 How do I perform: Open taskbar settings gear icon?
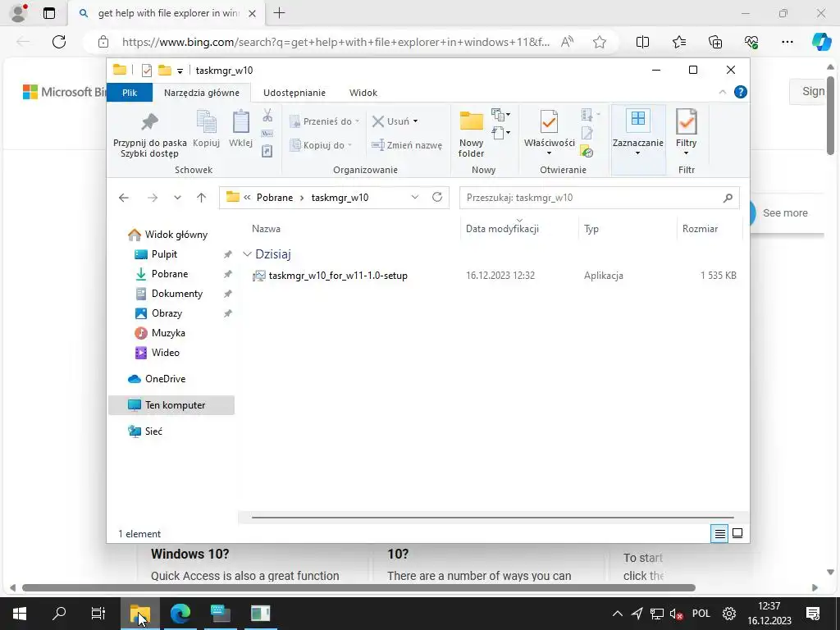pos(728,614)
